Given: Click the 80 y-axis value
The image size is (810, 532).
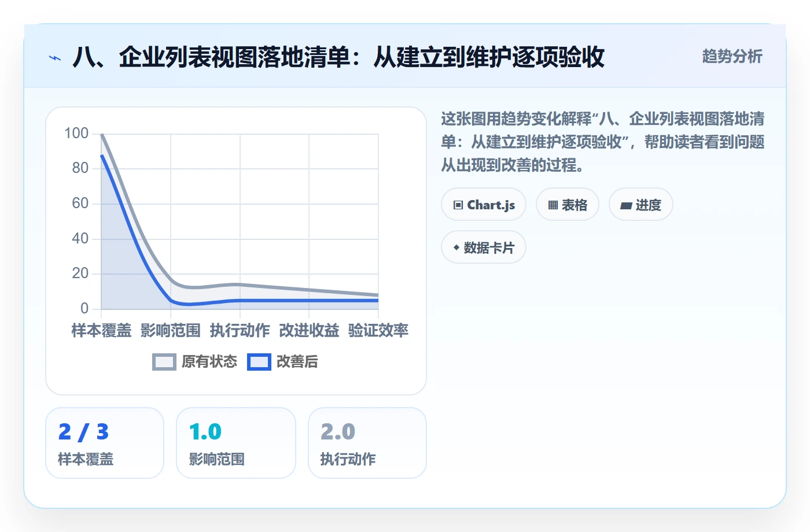Looking at the screenshot, I should point(80,168).
